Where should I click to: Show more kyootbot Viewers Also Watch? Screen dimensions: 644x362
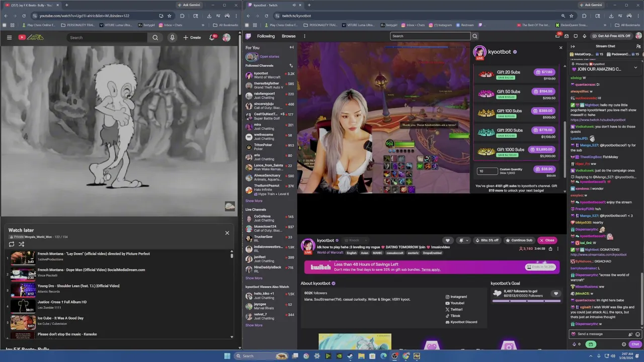pos(254,325)
